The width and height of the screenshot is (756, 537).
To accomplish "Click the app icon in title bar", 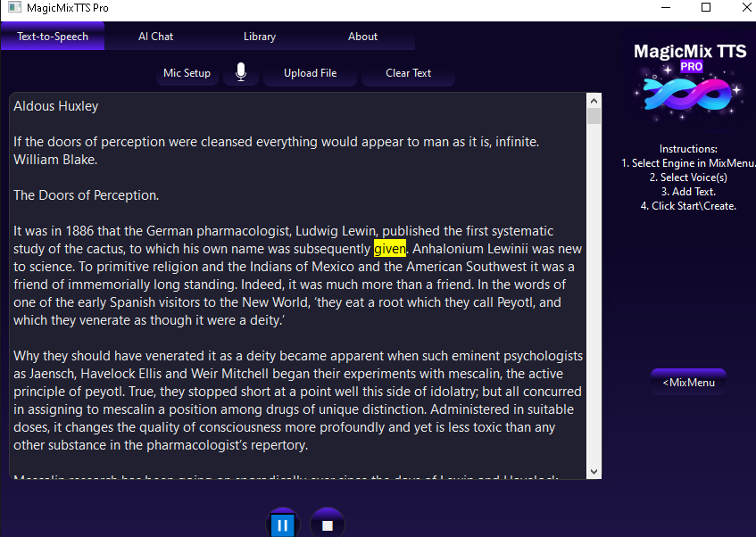I will pyautogui.click(x=14, y=7).
